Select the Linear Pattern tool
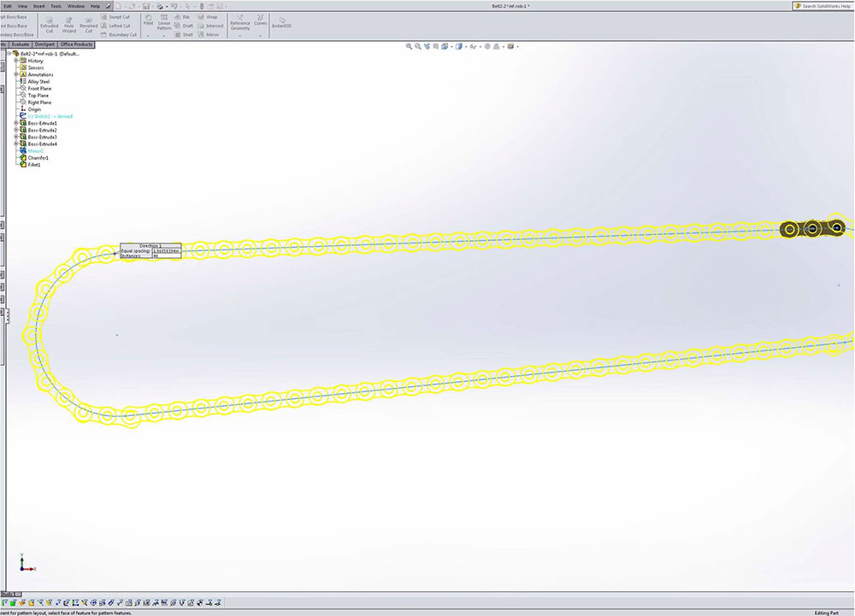This screenshot has width=855, height=616. (164, 23)
